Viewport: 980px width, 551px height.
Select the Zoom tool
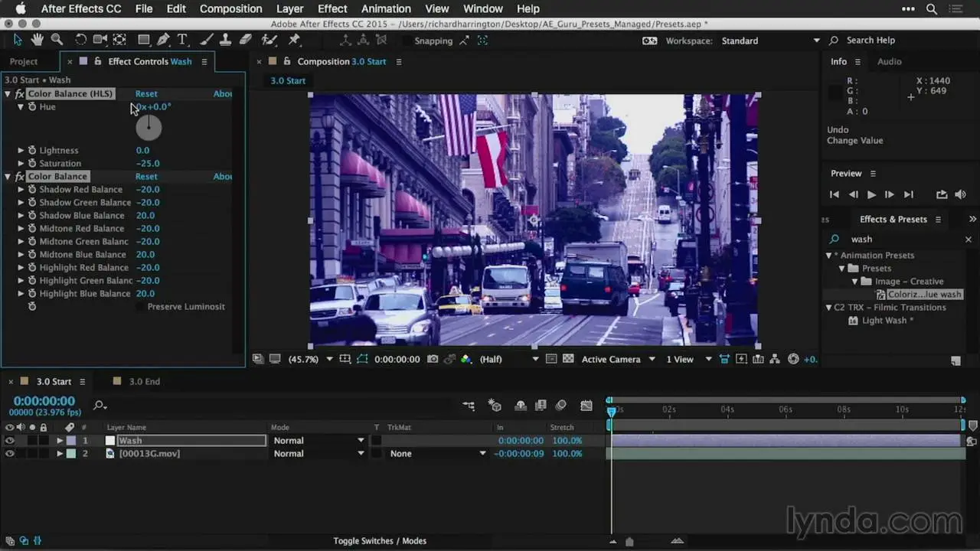(x=57, y=40)
